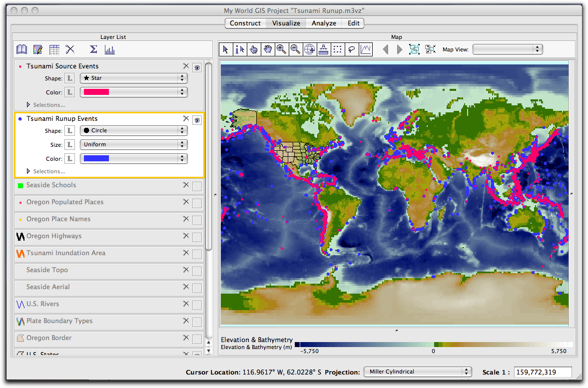The height and width of the screenshot is (388, 588).
Task: Select the zoom in magnifier tool
Action: (282, 49)
